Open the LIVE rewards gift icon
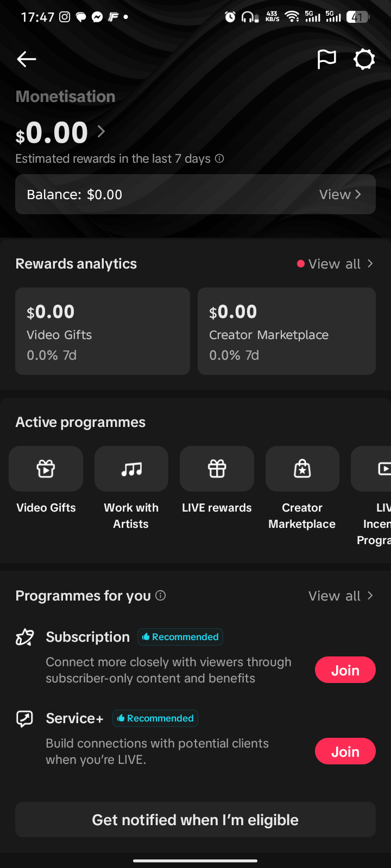The image size is (391, 868). pos(217,469)
